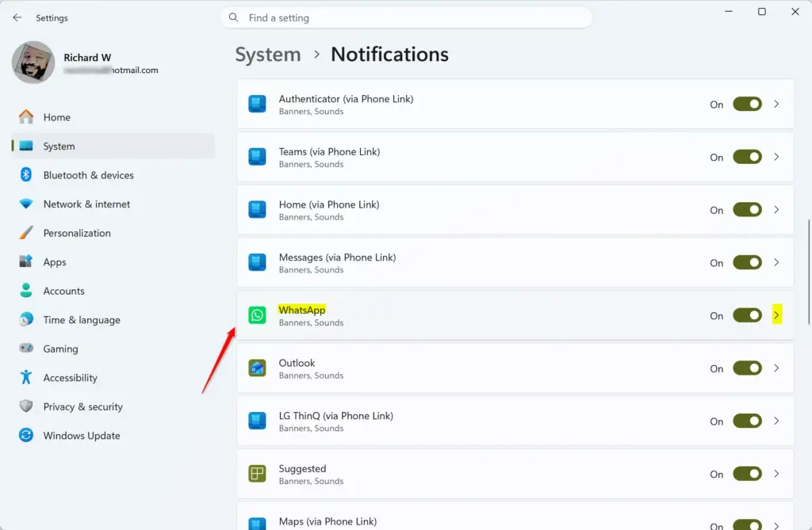This screenshot has height=530, width=812.
Task: Expand Teams notification settings chevron
Action: [x=776, y=157]
